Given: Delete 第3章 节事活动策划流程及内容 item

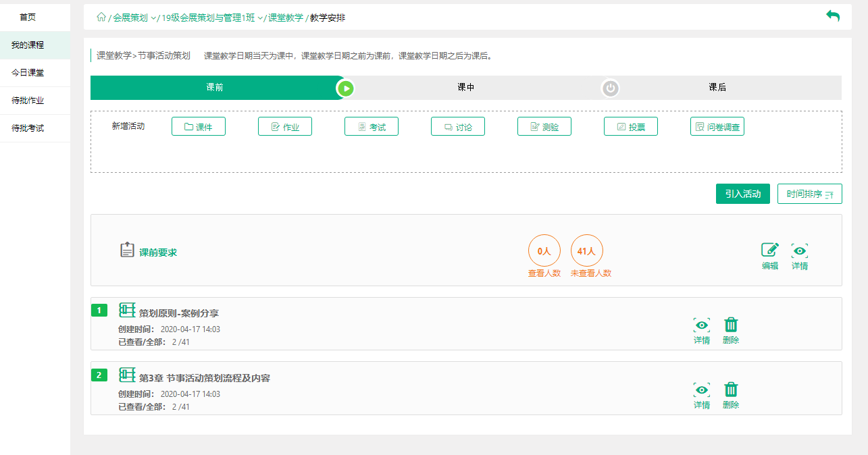Looking at the screenshot, I should tap(731, 390).
